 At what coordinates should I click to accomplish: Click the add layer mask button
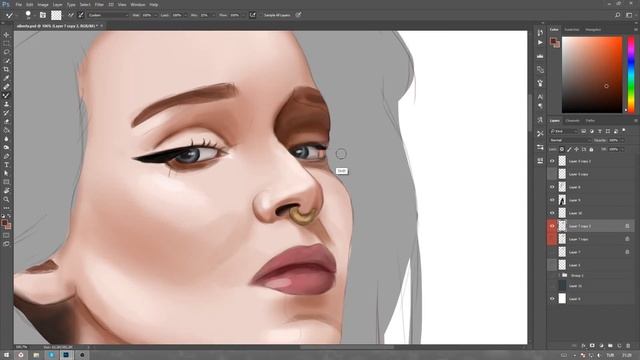(x=592, y=346)
